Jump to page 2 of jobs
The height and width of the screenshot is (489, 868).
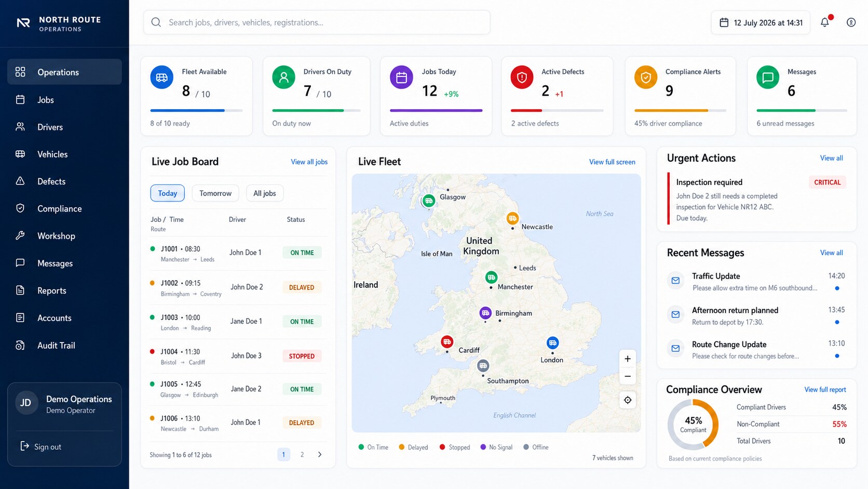click(302, 454)
